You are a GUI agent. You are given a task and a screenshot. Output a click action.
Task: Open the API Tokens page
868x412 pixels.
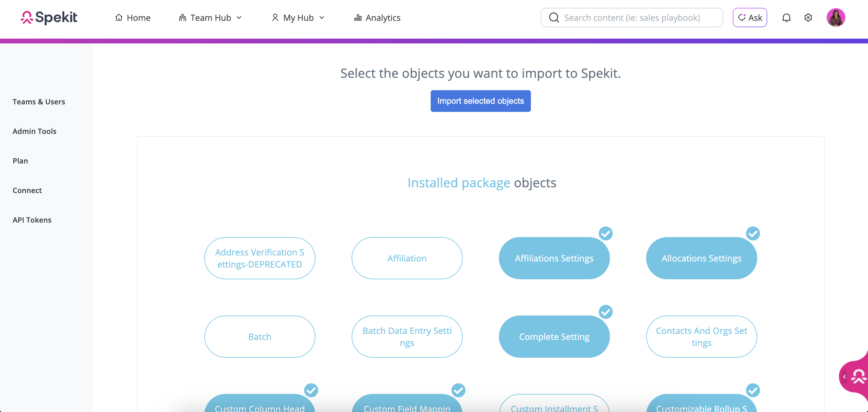coord(32,220)
